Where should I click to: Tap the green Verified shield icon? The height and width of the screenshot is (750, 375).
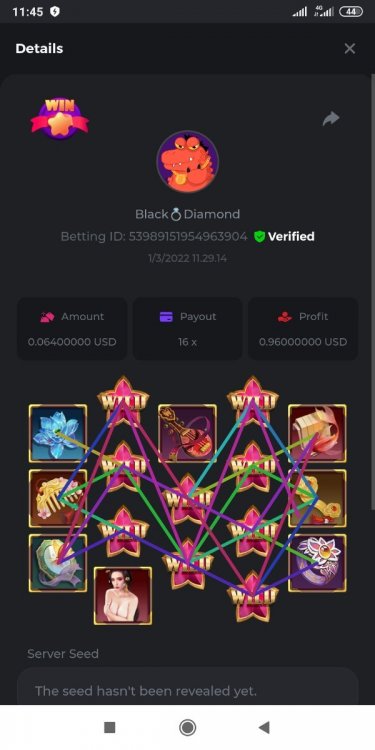259,236
